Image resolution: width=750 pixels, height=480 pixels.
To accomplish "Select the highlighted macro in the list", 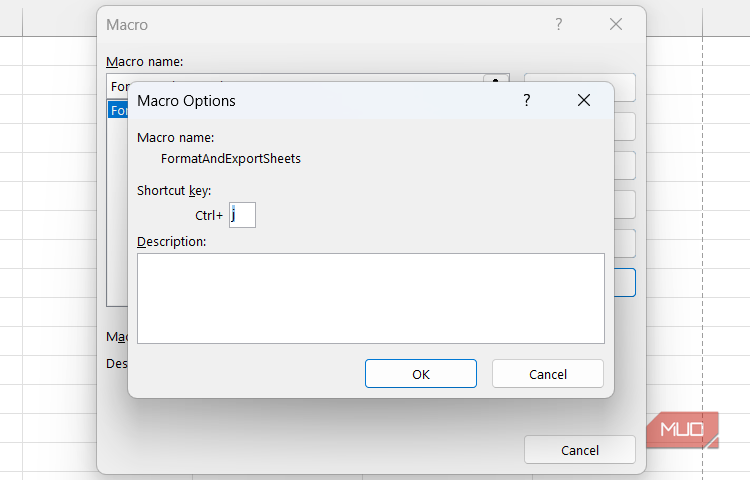I will (x=118, y=110).
